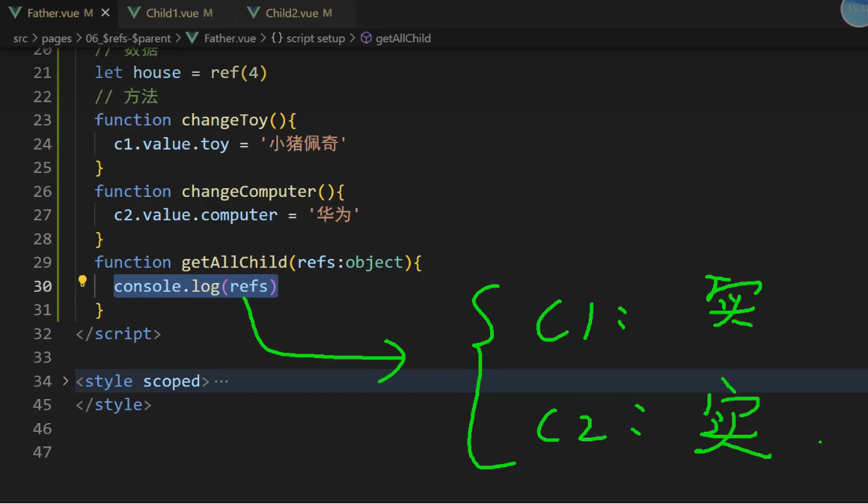This screenshot has height=504, width=868.
Task: Click the lightbulb quick-fix icon
Action: (82, 282)
